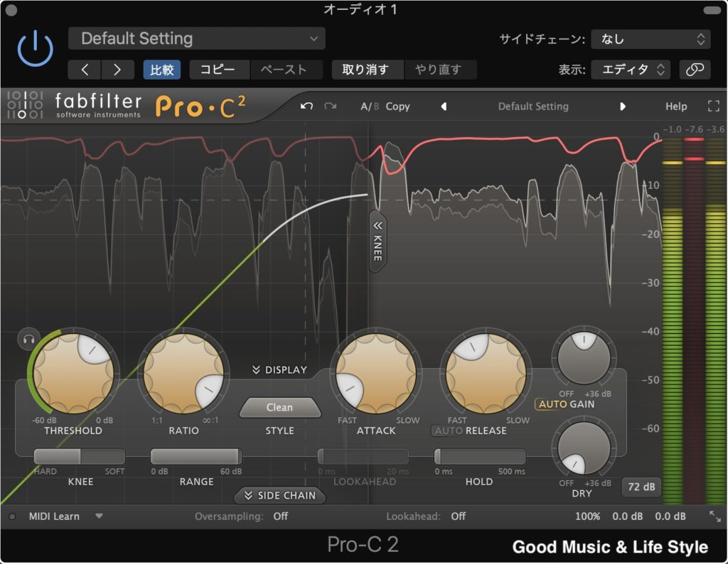Click the resize corner arrows icon
This screenshot has height=564, width=728.
tap(715, 516)
